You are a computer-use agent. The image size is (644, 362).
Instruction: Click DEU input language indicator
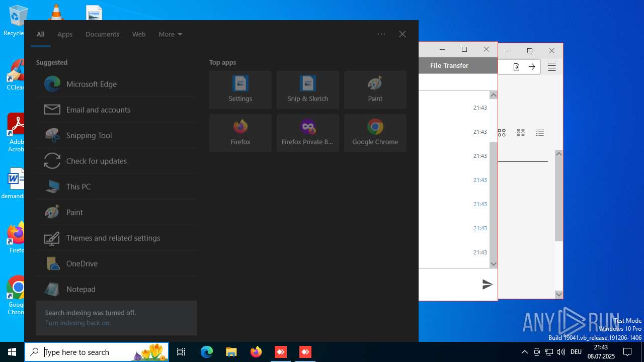576,352
